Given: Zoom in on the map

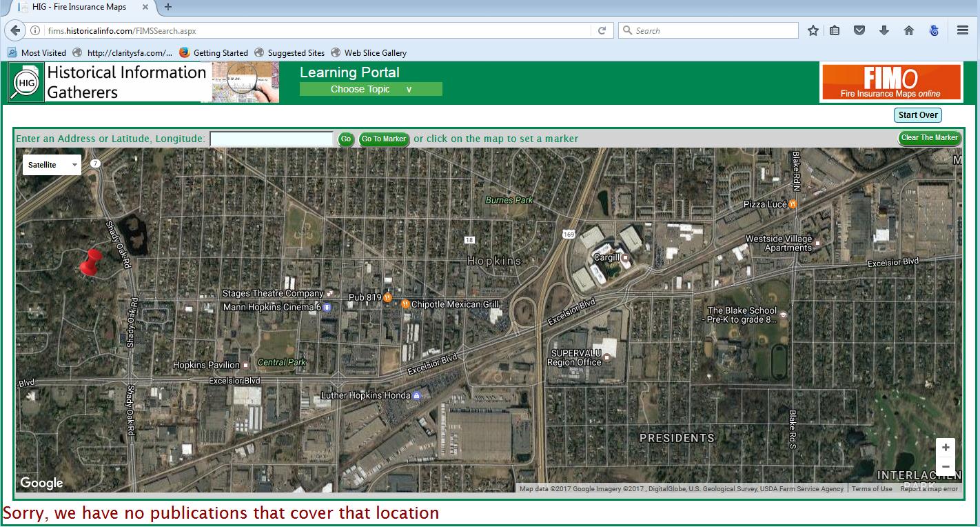Looking at the screenshot, I should [x=946, y=448].
